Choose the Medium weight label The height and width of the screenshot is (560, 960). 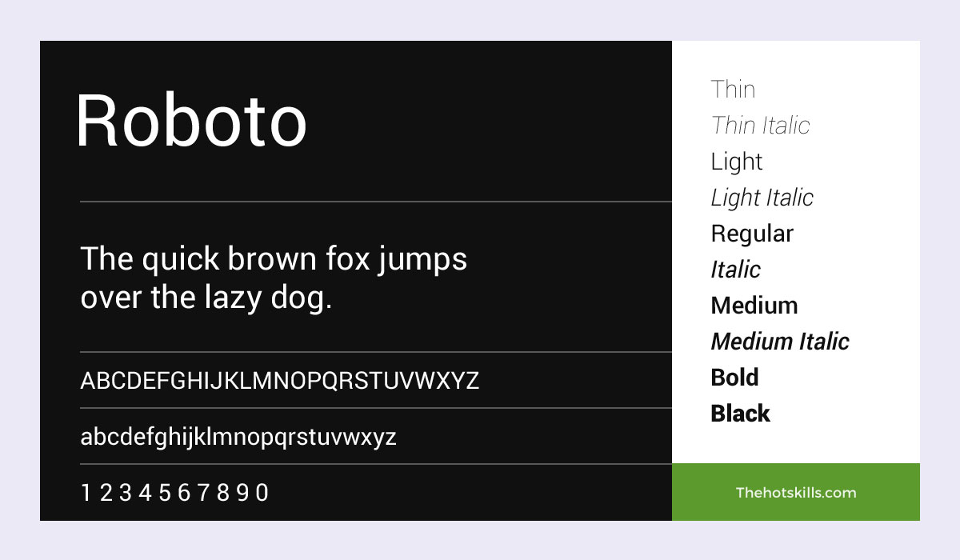pyautogui.click(x=754, y=306)
